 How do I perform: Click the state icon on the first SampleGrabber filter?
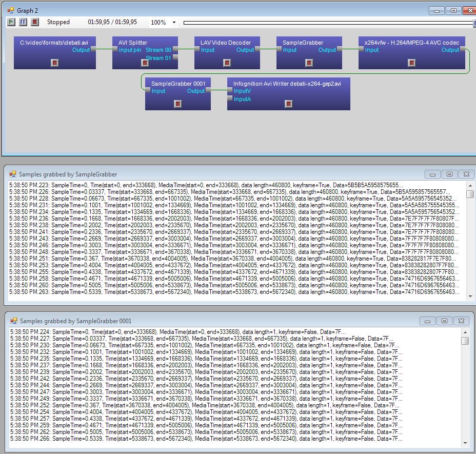[309, 63]
